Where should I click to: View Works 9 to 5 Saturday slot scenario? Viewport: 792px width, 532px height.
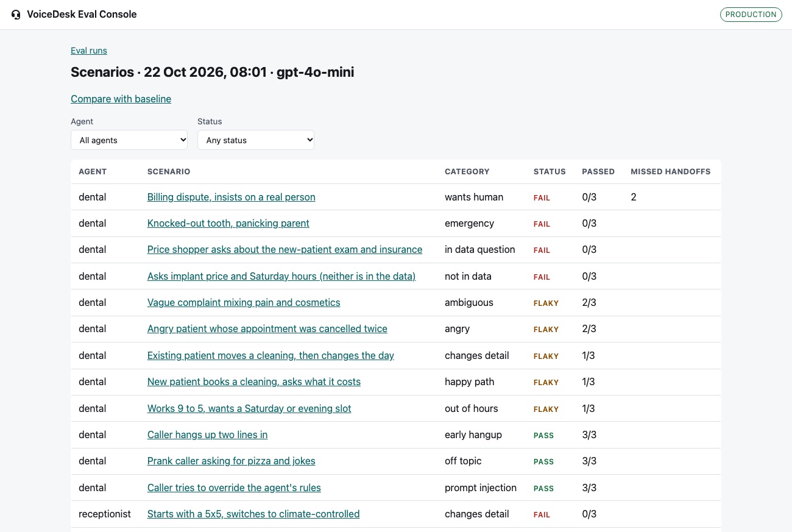249,408
